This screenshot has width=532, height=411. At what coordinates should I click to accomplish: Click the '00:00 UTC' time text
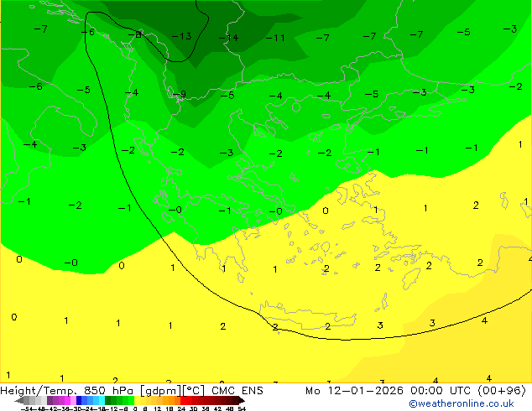coord(441,391)
